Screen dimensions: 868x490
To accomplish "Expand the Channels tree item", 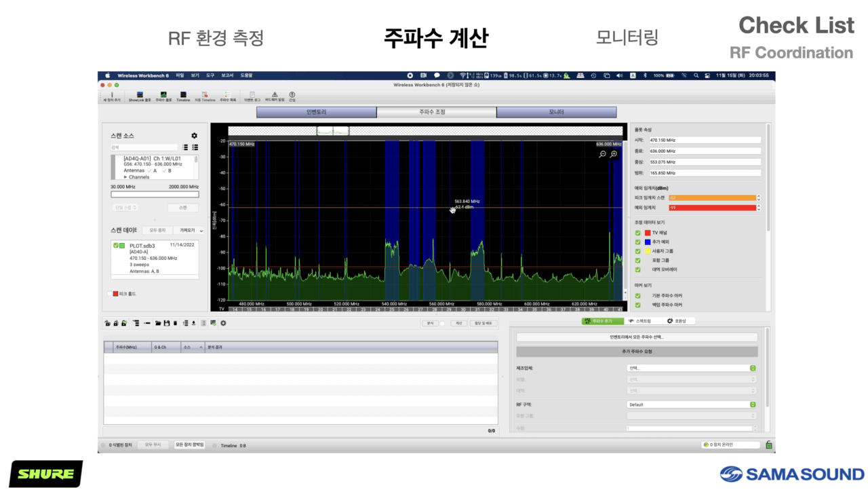I will coord(125,177).
